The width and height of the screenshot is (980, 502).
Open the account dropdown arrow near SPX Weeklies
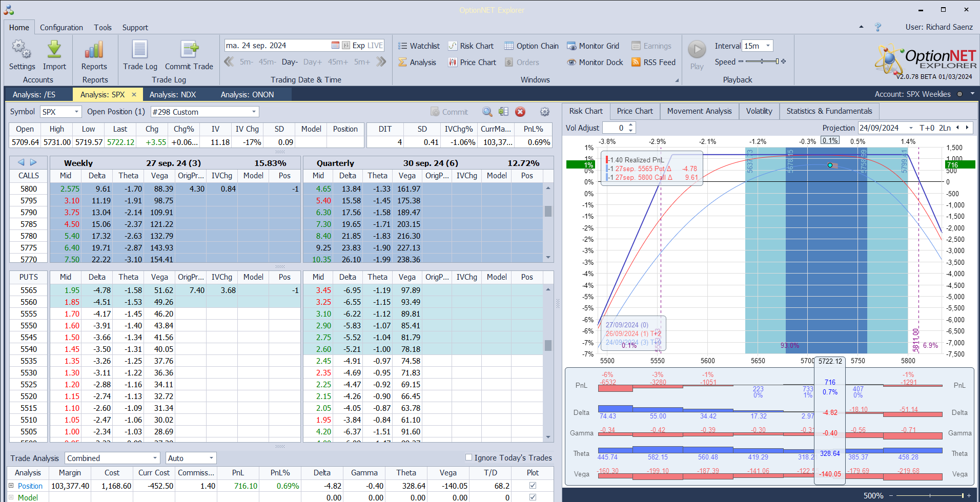coord(972,94)
